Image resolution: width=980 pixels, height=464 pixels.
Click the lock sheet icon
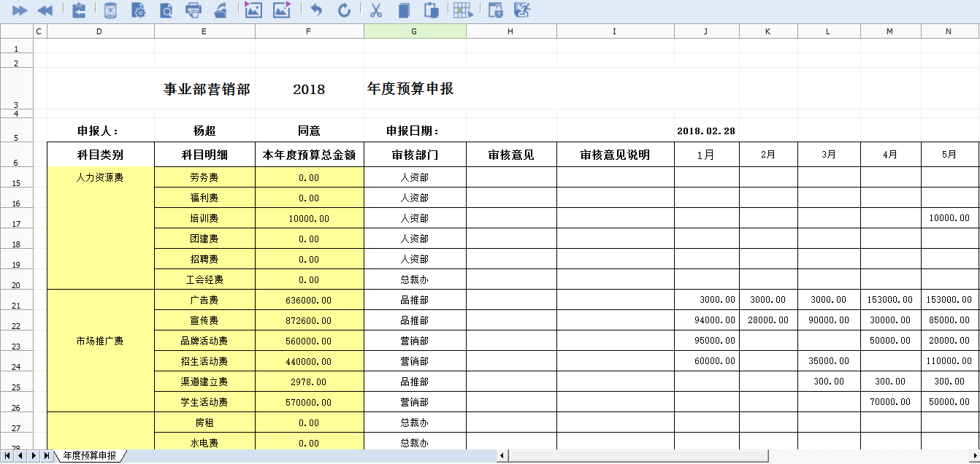pos(495,10)
